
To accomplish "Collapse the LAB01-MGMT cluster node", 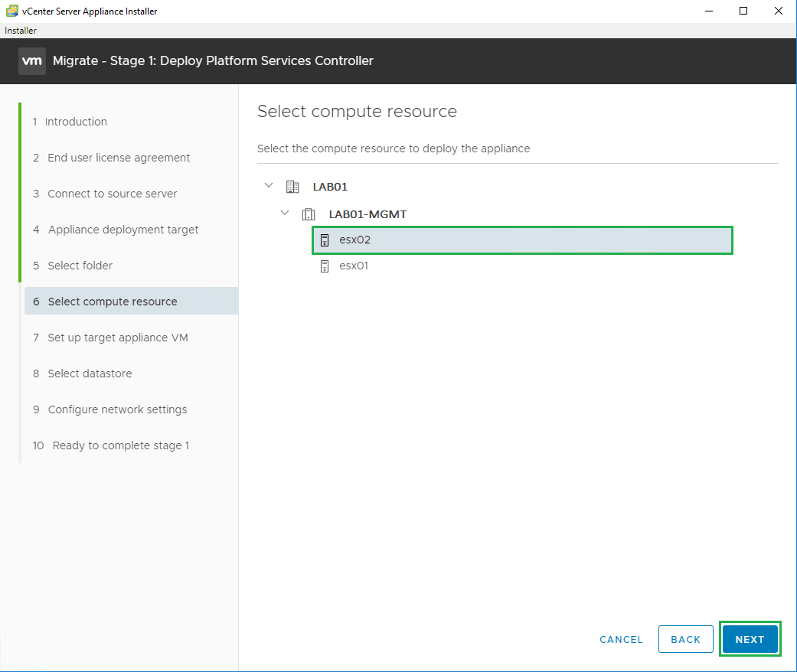I will [x=285, y=214].
